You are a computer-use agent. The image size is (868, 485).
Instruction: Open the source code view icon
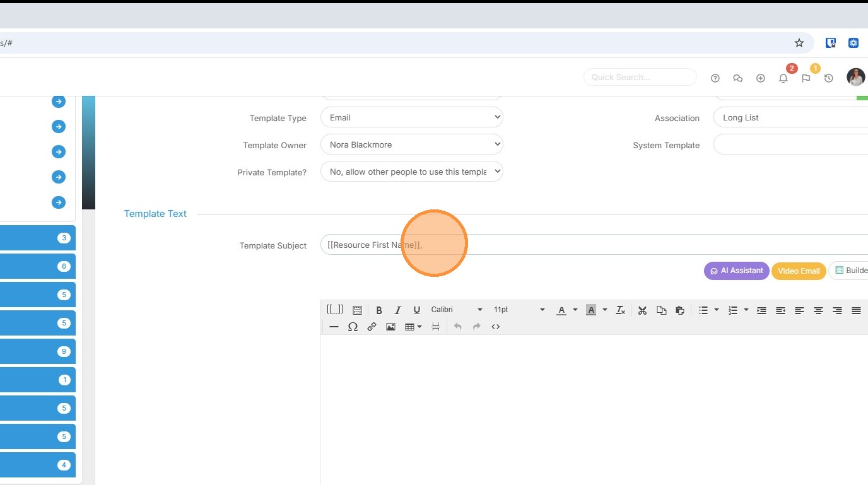(x=495, y=327)
